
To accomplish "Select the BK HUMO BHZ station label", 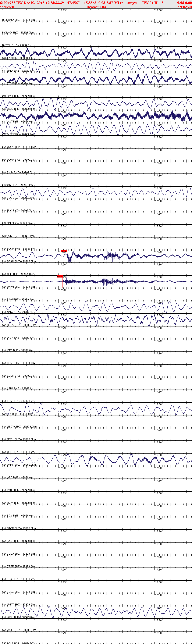I will tap(19, 20).
